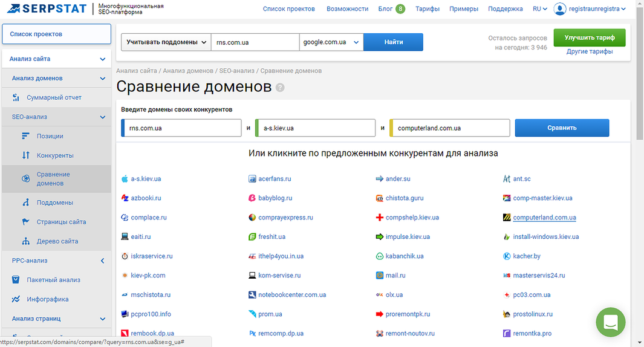Select Сравнение доменов in the sidebar

(x=56, y=178)
